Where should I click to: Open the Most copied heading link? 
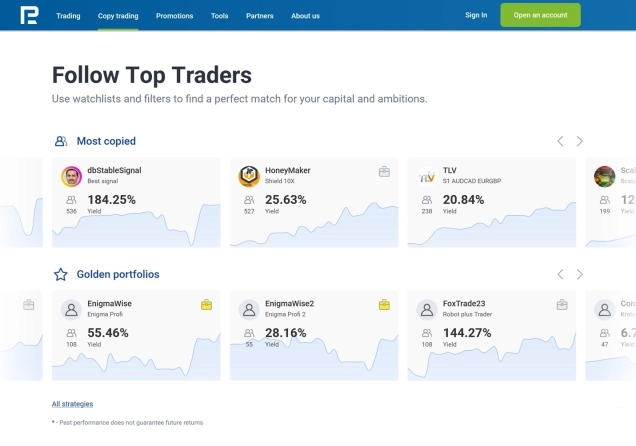106,141
